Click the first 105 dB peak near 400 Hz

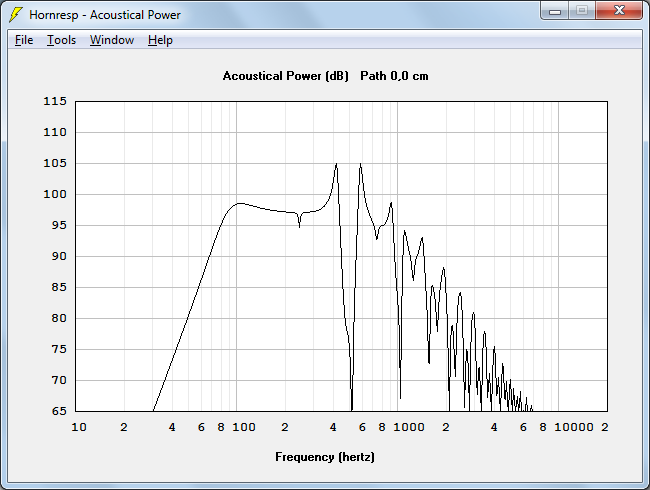pos(336,164)
